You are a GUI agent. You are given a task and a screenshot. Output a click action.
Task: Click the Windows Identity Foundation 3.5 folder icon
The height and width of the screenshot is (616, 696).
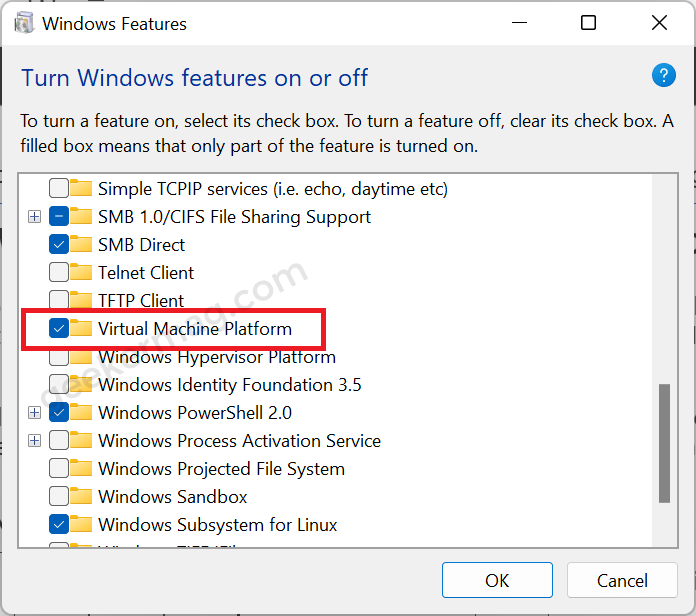click(81, 384)
